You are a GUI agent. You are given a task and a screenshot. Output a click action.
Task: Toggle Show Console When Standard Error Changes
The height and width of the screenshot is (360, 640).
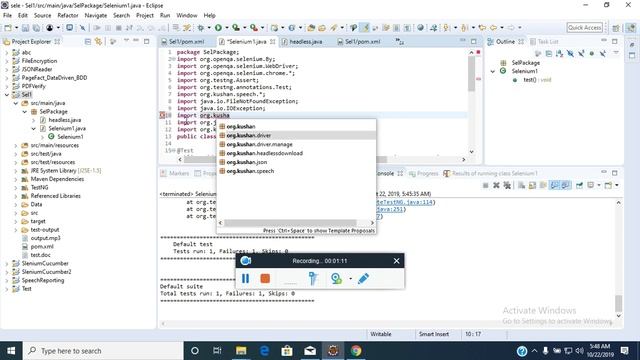point(565,185)
